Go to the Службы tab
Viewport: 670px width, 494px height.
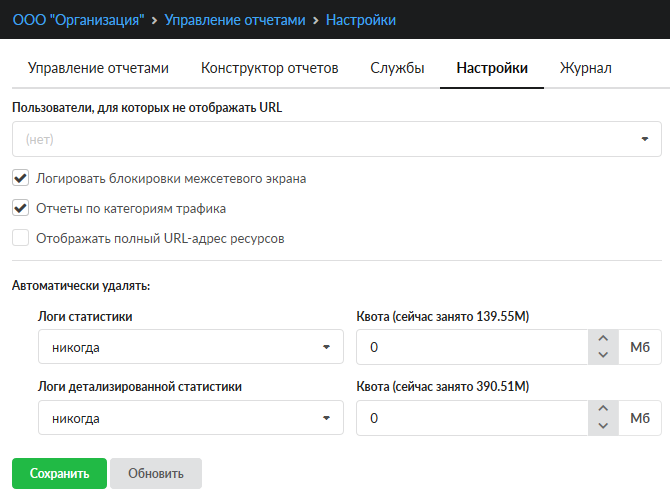(397, 68)
